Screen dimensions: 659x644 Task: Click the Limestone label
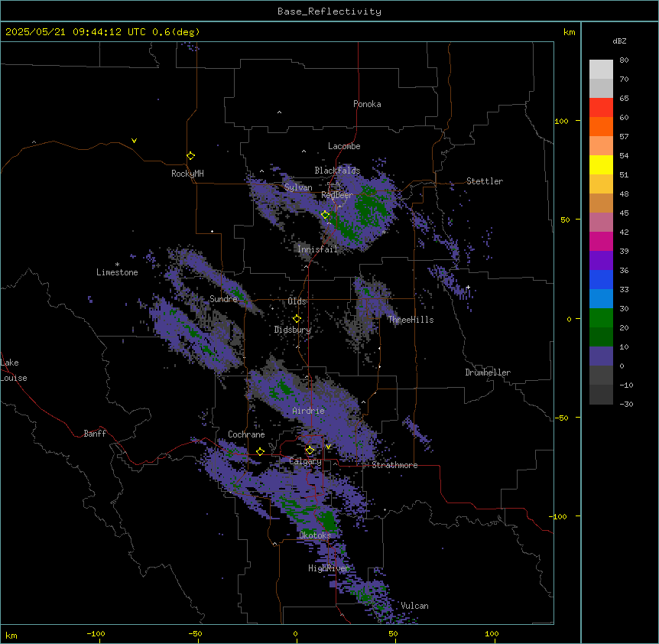117,272
